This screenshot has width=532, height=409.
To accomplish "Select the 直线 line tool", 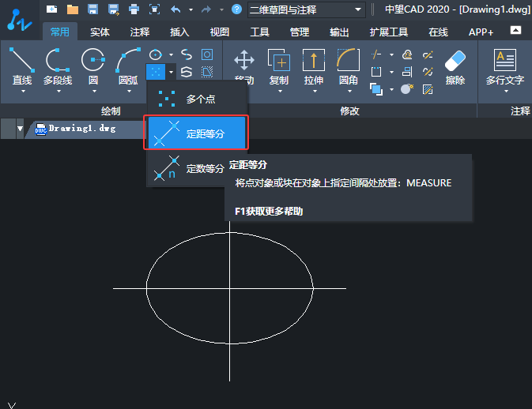I will coord(22,66).
